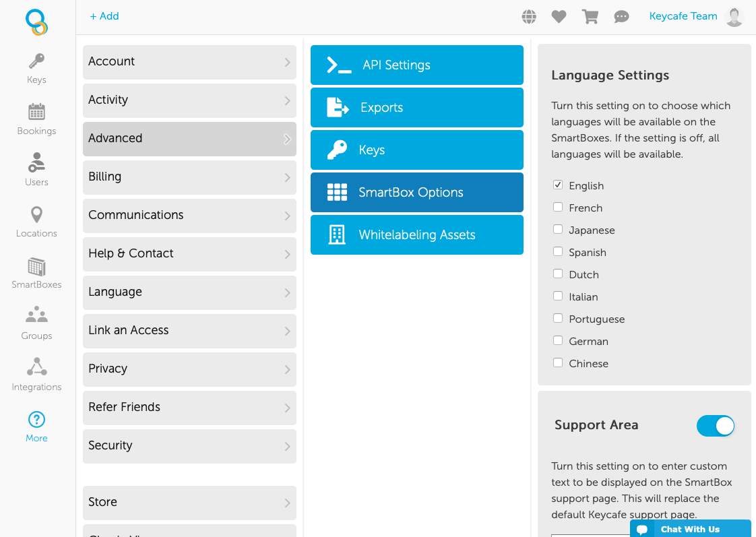
Task: Open the Keys sidebar icon
Action: (x=36, y=61)
